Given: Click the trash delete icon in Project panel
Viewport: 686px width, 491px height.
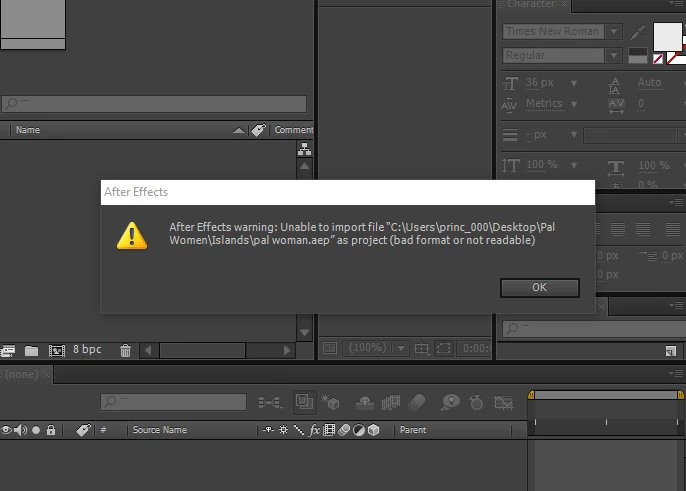Looking at the screenshot, I should [x=126, y=351].
